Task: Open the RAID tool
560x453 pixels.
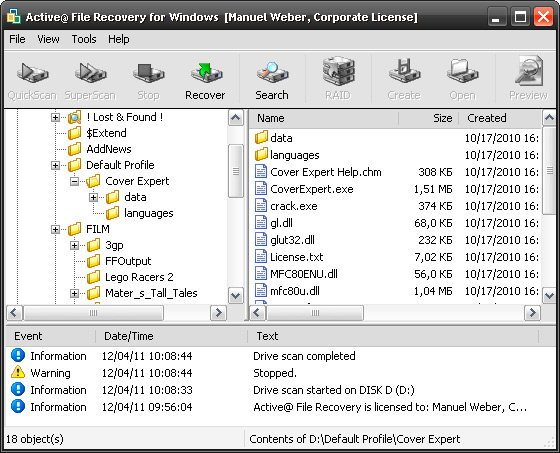Action: tap(338, 80)
